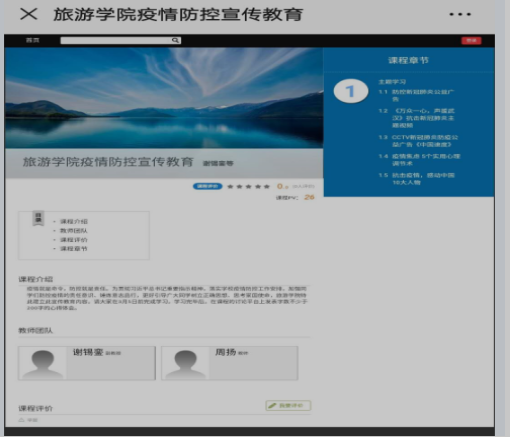The width and height of the screenshot is (510, 437).
Task: Open chapter 1.5 ten touching figures lesson
Action: click(x=417, y=179)
